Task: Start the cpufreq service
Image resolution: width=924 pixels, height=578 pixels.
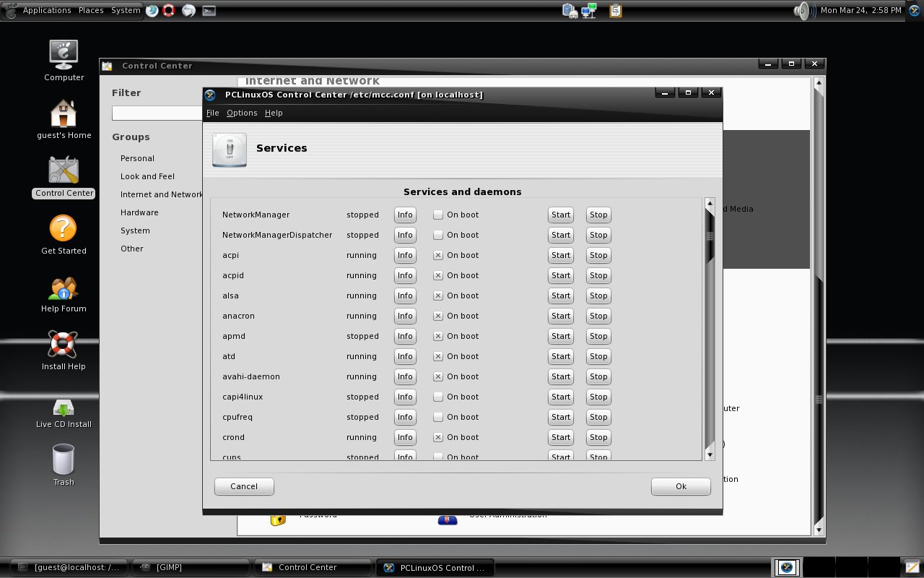Action: click(x=561, y=417)
